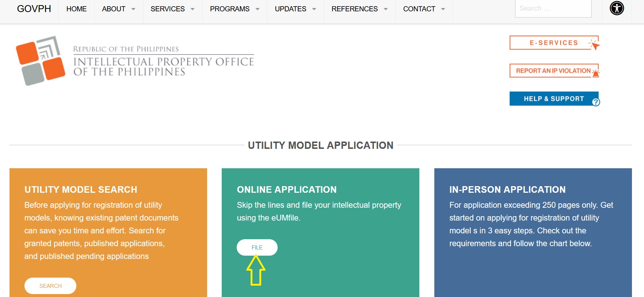Open the Updates dropdown arrow
The height and width of the screenshot is (297, 644).
(x=314, y=9)
